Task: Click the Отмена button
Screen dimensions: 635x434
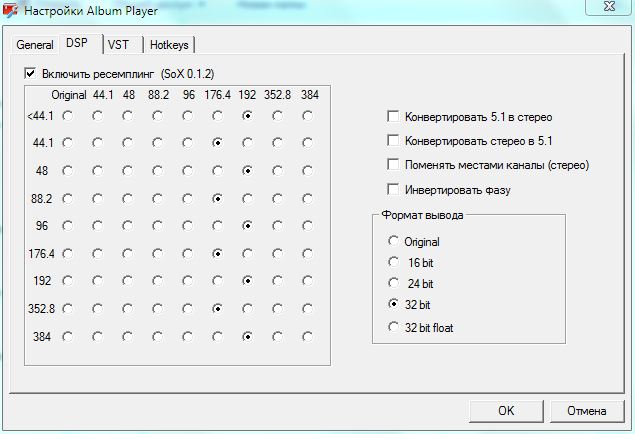Action: pyautogui.click(x=587, y=411)
